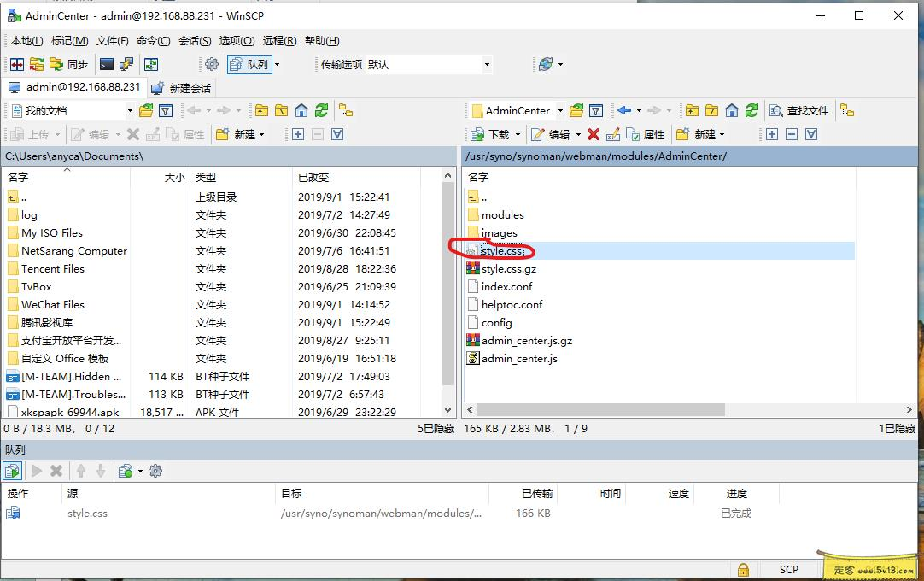This screenshot has height=581, width=924.
Task: Open preferences via the gear icon
Action: click(210, 64)
